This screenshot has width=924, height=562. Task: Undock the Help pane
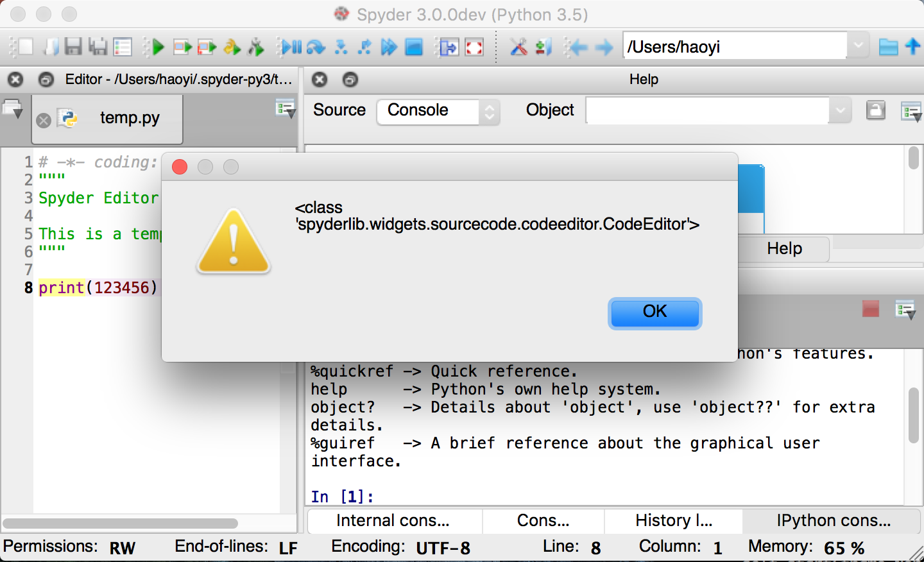(350, 80)
